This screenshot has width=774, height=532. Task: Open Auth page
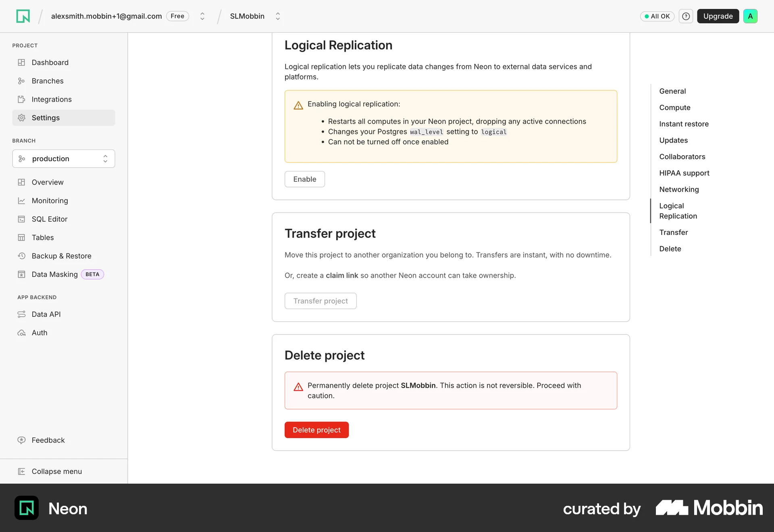64,333
